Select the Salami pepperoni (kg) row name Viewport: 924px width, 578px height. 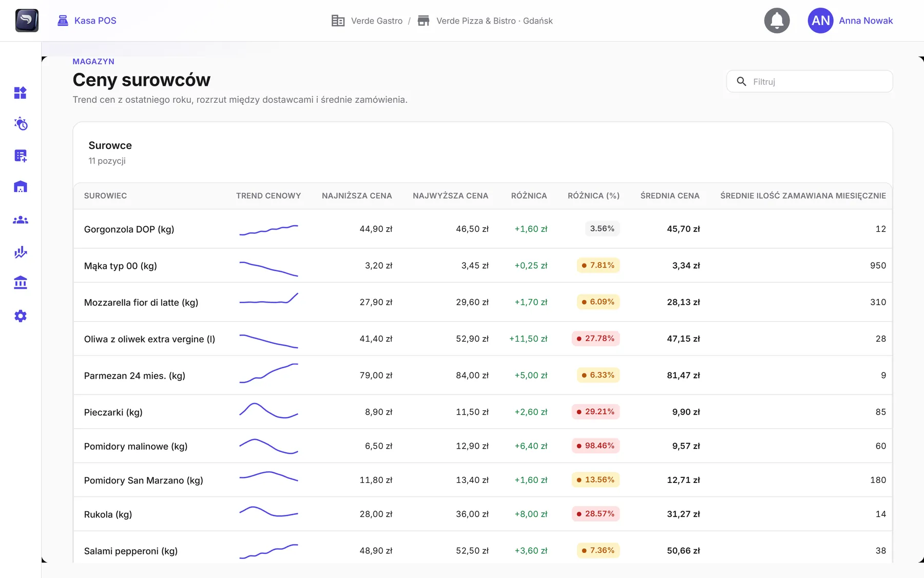point(131,551)
